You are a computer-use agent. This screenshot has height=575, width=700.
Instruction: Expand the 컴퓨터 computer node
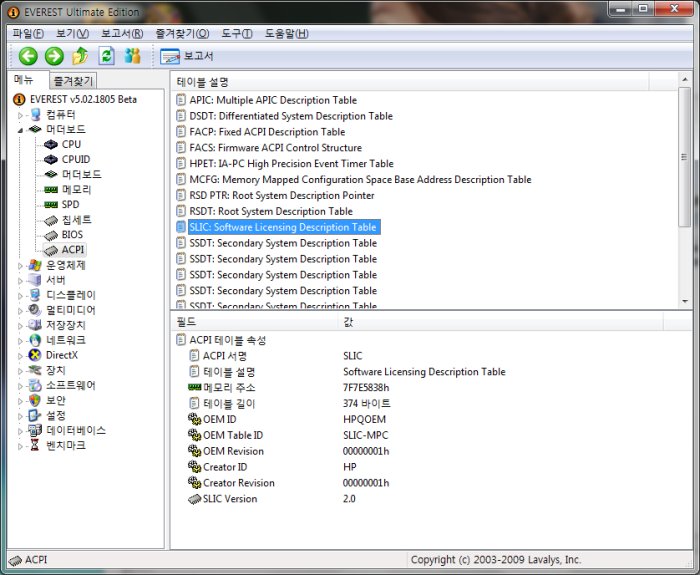[20, 115]
